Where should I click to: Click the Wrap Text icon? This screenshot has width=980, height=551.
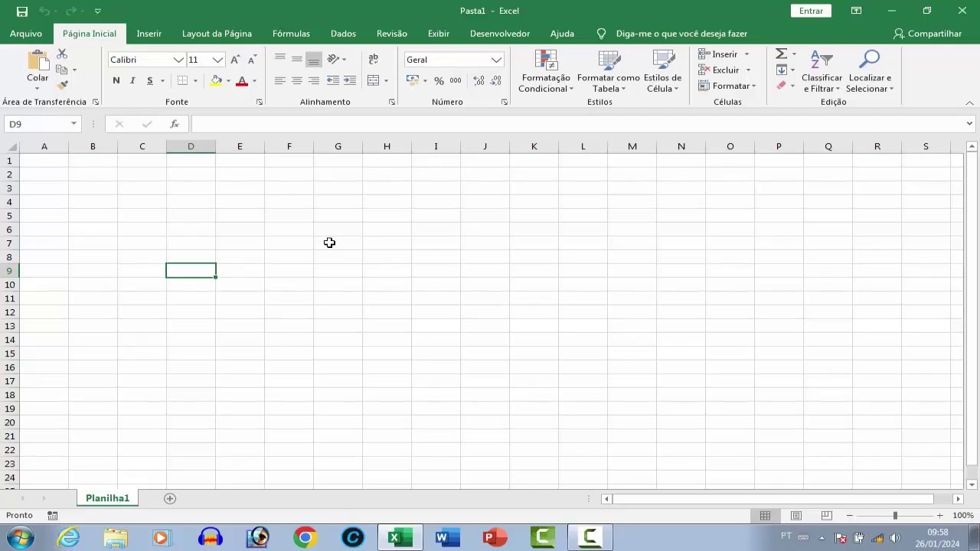pos(374,59)
